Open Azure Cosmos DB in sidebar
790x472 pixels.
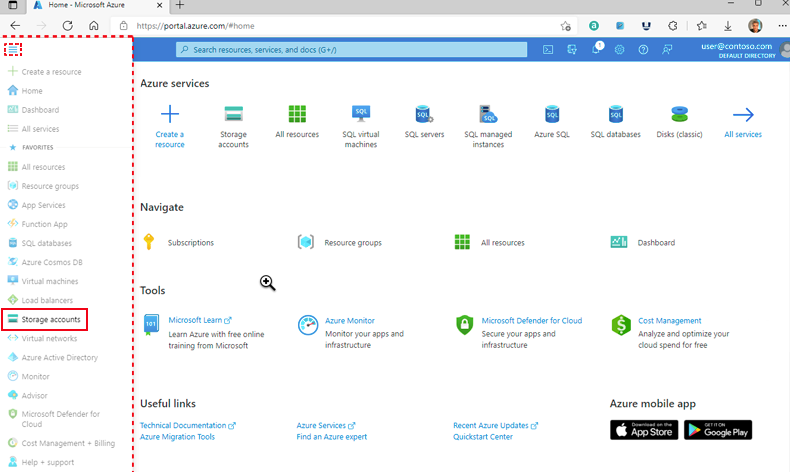pyautogui.click(x=45, y=262)
